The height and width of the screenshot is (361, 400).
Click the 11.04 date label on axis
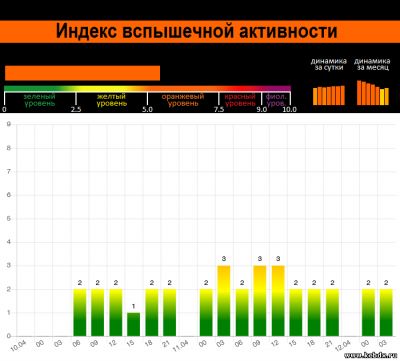(181, 346)
